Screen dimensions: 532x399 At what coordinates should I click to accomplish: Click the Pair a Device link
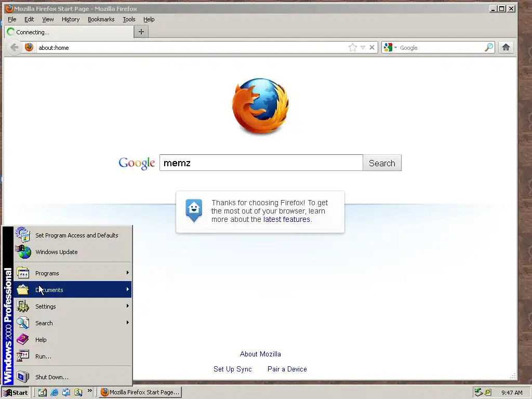[287, 369]
